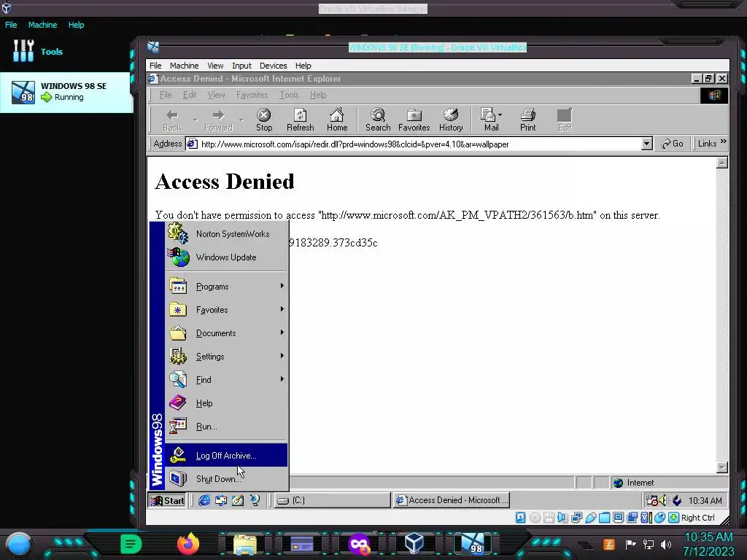The width and height of the screenshot is (747, 560).
Task: Click host taskbar speaker volume icon
Action: pos(665,544)
